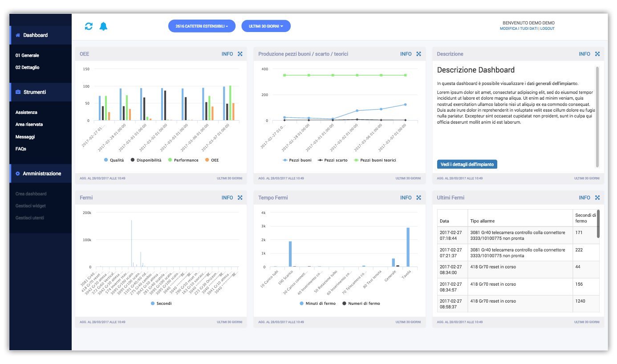The height and width of the screenshot is (364, 617).
Task: Toggle the orange OEE legend swatch
Action: point(207,160)
